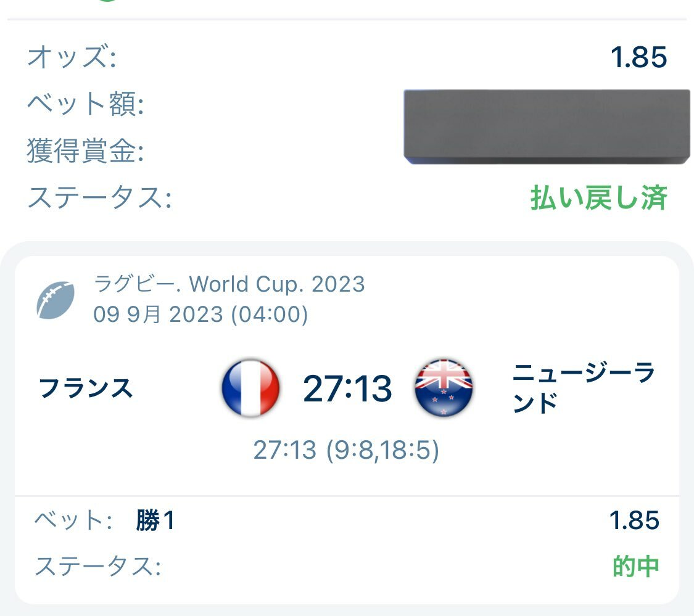Select the ニュージーランド team name
694x616 pixels.
[584, 388]
